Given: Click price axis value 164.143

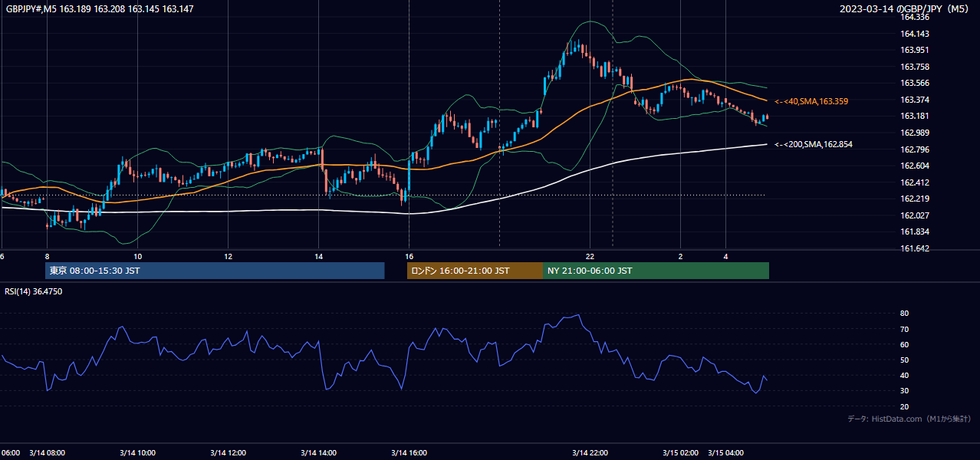Looking at the screenshot, I should [914, 34].
